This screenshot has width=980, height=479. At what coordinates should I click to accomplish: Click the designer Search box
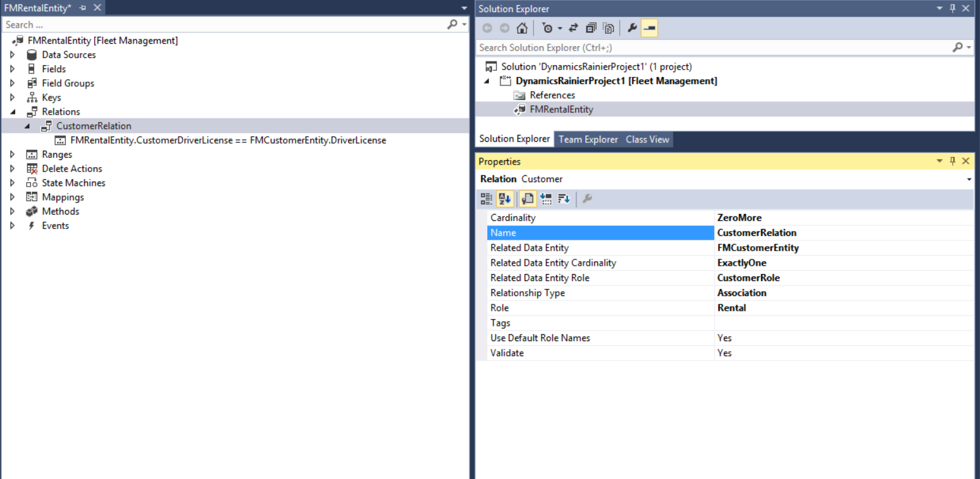(x=224, y=25)
